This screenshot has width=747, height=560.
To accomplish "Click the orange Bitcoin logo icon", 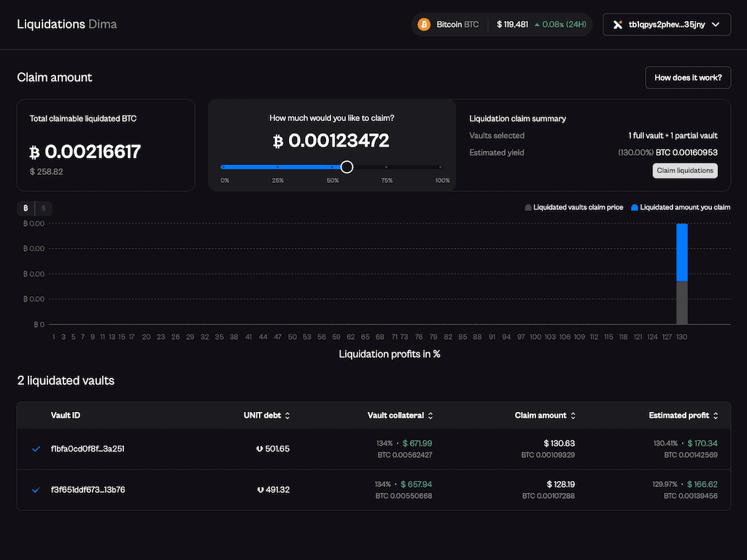I will coord(424,25).
